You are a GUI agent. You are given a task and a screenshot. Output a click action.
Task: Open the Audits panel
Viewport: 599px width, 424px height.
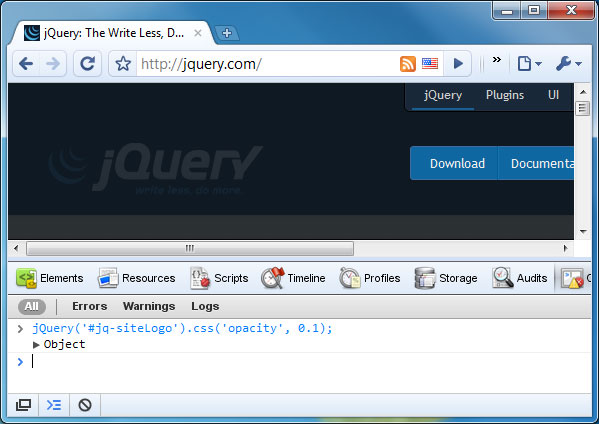click(x=520, y=278)
